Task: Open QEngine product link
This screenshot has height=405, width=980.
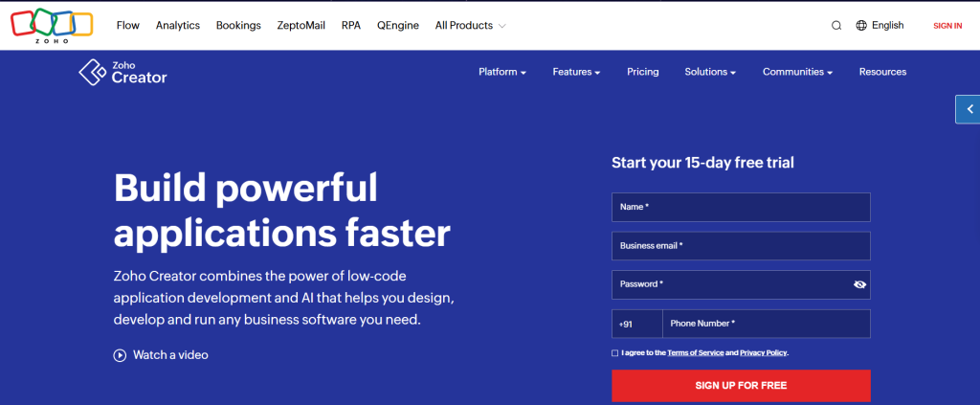Action: coord(398,26)
